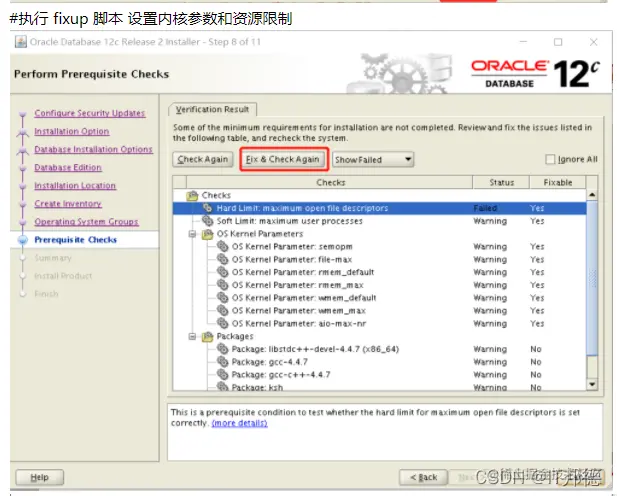Click the rmem_max parameter check icon
This screenshot has height=496, width=617.
click(223, 285)
